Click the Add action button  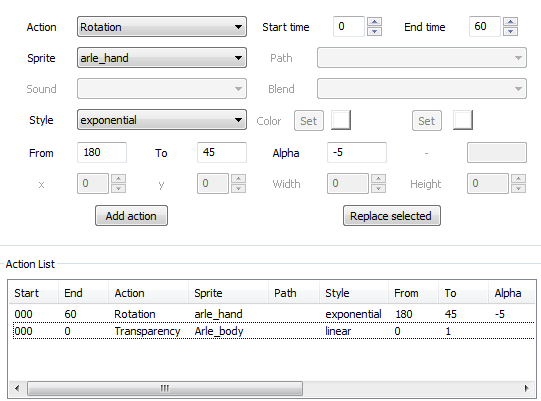pos(131,216)
